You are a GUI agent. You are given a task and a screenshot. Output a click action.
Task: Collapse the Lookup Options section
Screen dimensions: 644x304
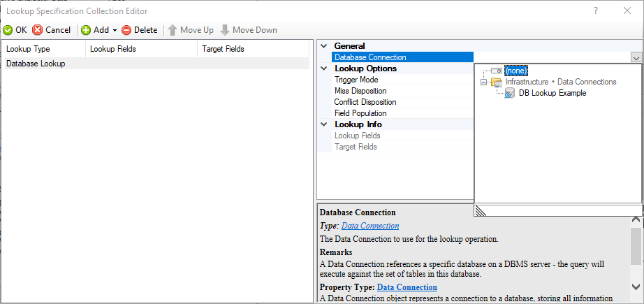(324, 68)
